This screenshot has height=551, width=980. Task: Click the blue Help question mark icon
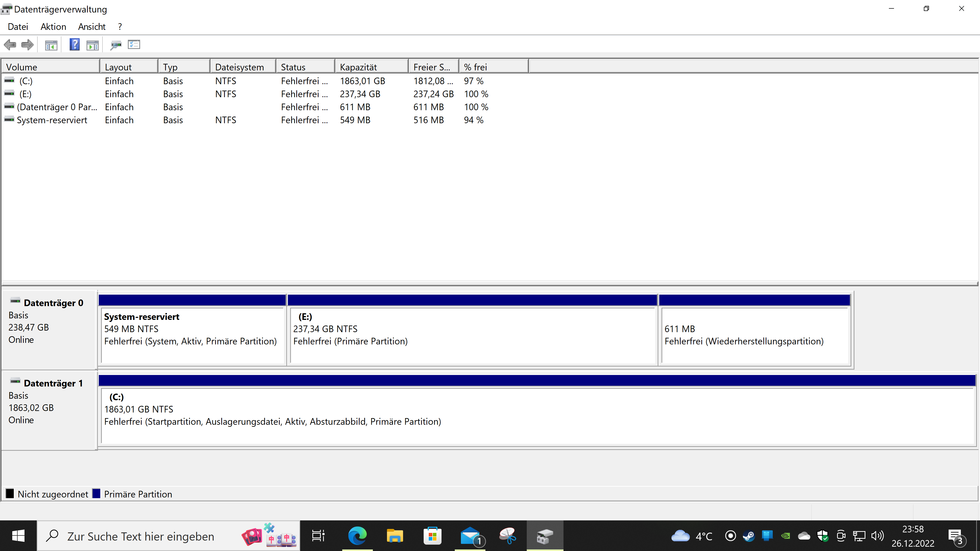pos(75,44)
